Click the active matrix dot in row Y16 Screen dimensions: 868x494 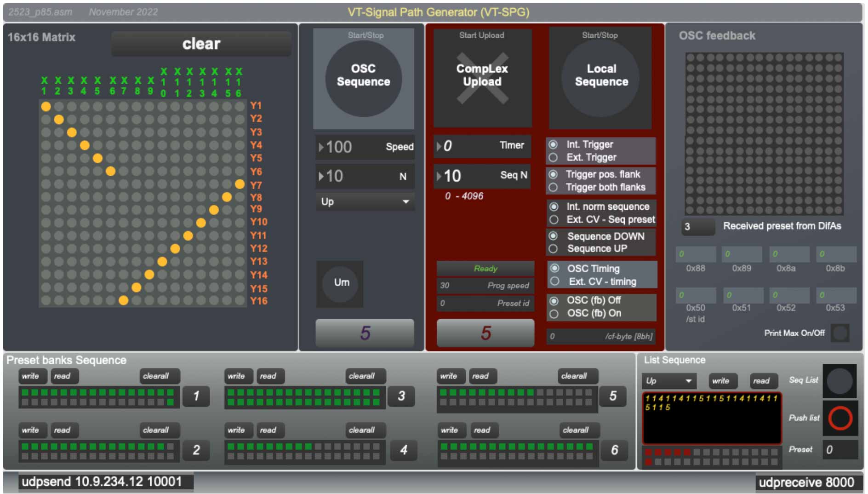click(x=123, y=300)
